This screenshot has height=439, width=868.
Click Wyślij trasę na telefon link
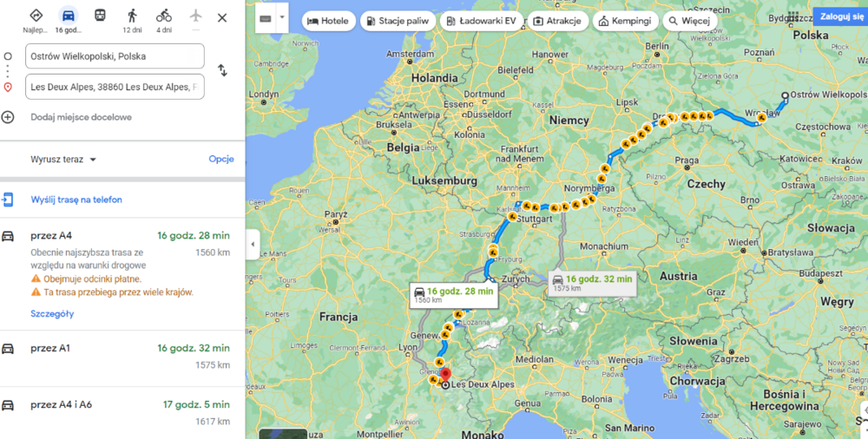click(76, 200)
